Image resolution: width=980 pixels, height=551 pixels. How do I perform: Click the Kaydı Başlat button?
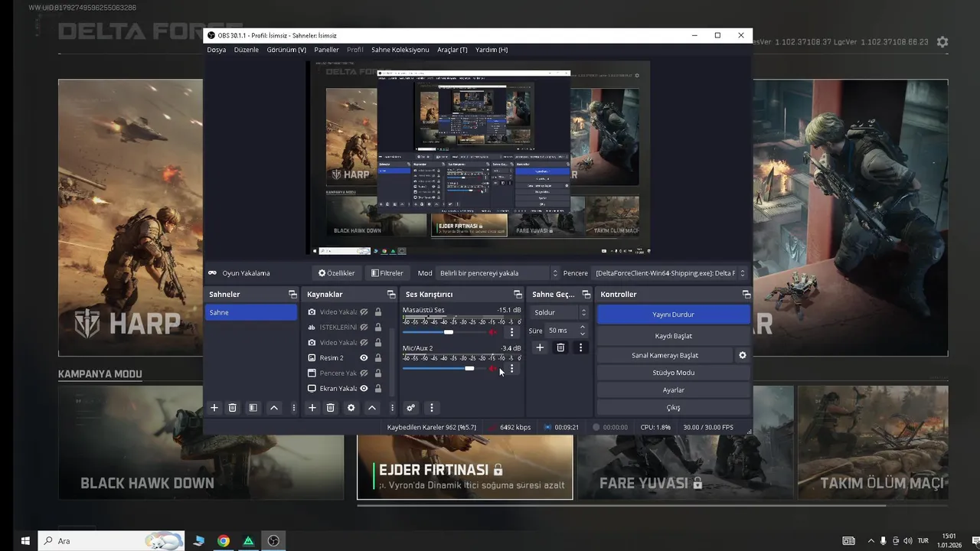[x=673, y=336]
